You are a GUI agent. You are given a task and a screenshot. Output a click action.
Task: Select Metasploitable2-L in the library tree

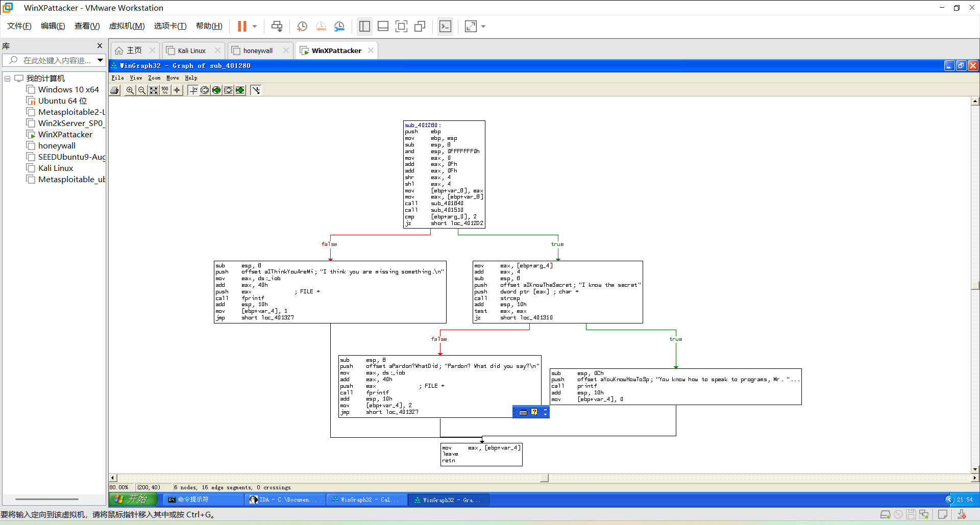click(x=71, y=112)
